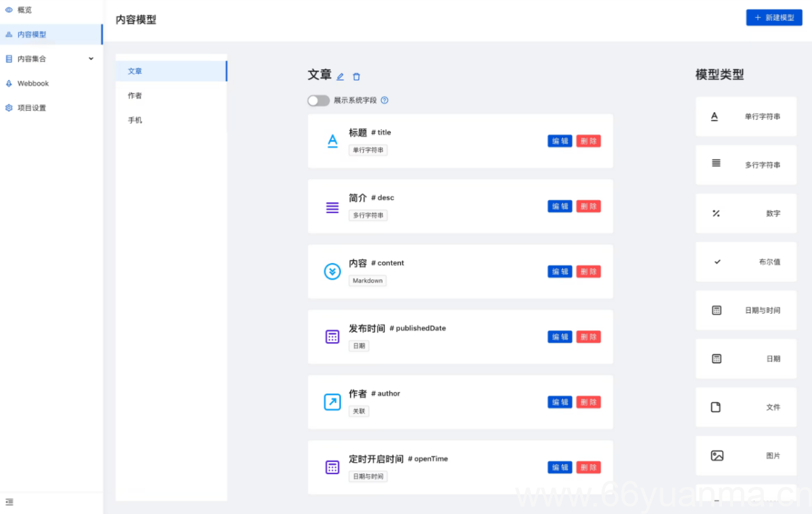This screenshot has width=812, height=514.
Task: Click the 标题 field type icon
Action: coord(332,141)
